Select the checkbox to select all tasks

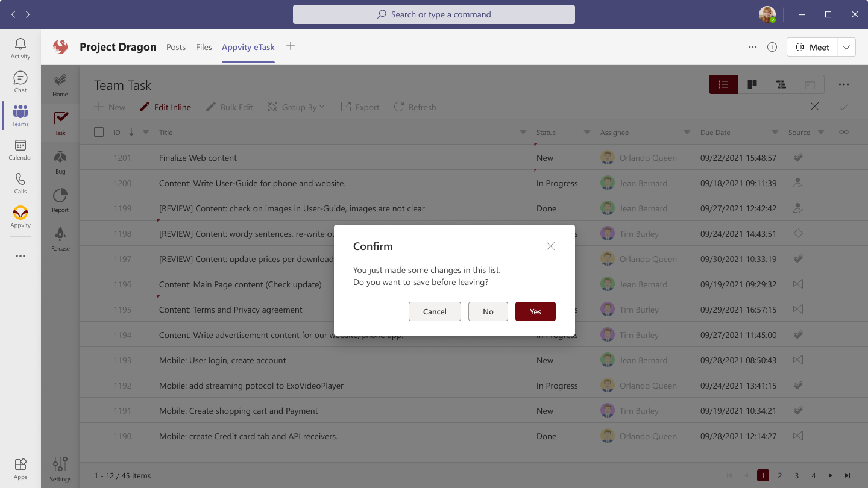(99, 131)
